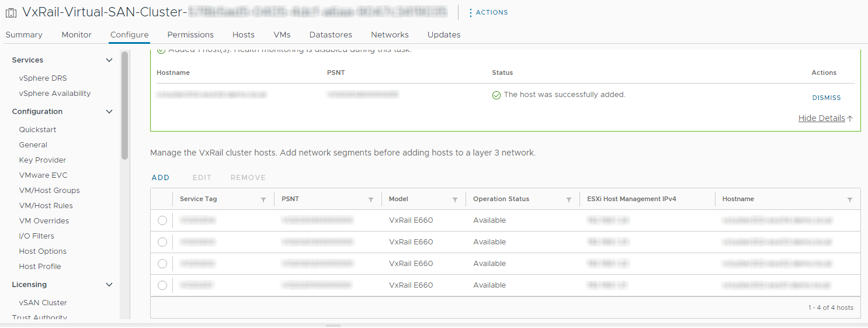
Task: Click 'The host was successfully added.' message
Action: coord(564,95)
